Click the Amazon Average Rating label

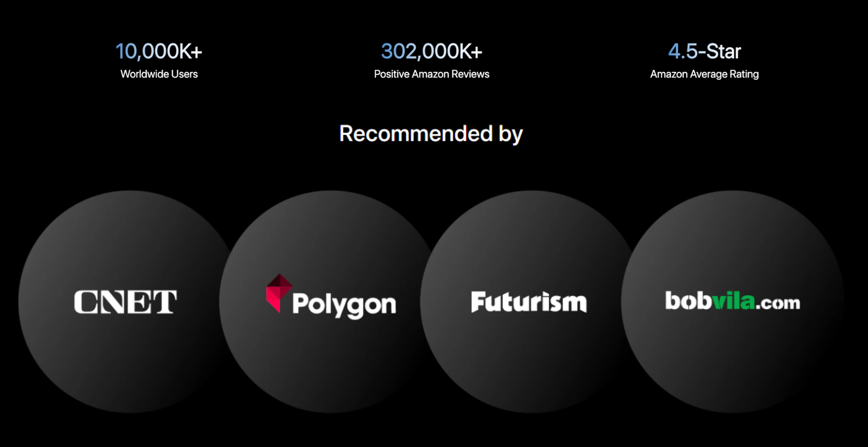click(x=704, y=74)
